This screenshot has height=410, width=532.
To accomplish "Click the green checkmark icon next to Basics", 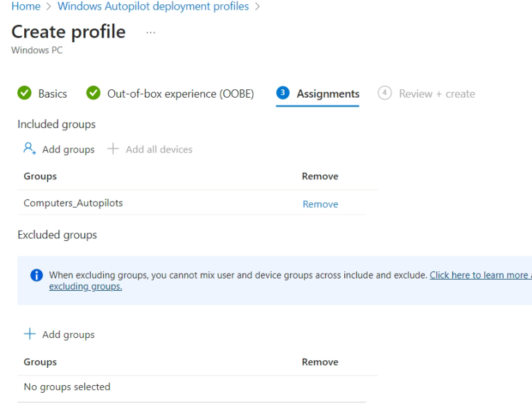I will click(24, 93).
